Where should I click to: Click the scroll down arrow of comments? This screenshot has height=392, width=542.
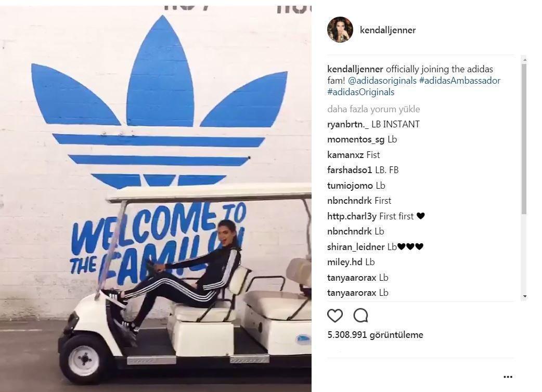[x=524, y=296]
